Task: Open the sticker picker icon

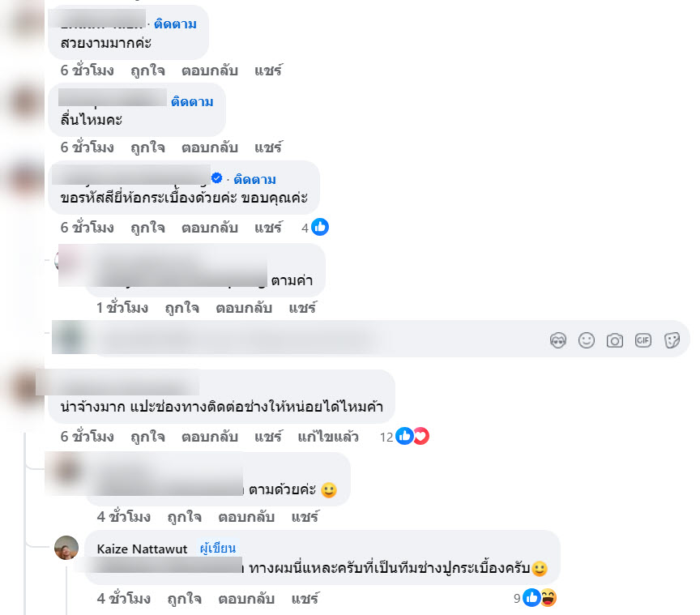Action: (672, 340)
